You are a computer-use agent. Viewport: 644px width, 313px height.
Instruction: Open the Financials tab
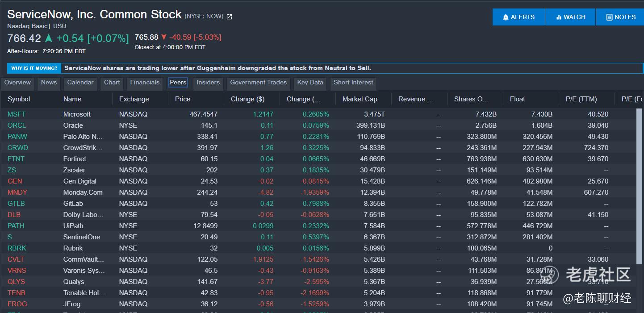coord(144,83)
